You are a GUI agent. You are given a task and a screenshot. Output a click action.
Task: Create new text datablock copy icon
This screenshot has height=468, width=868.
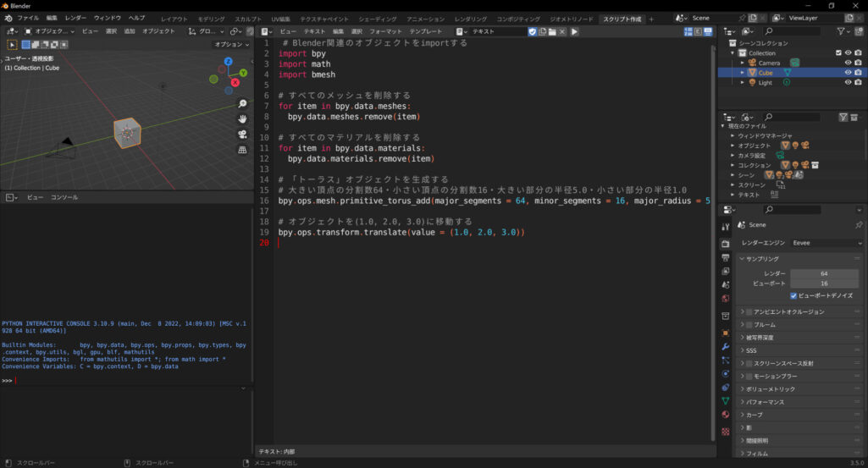click(542, 31)
